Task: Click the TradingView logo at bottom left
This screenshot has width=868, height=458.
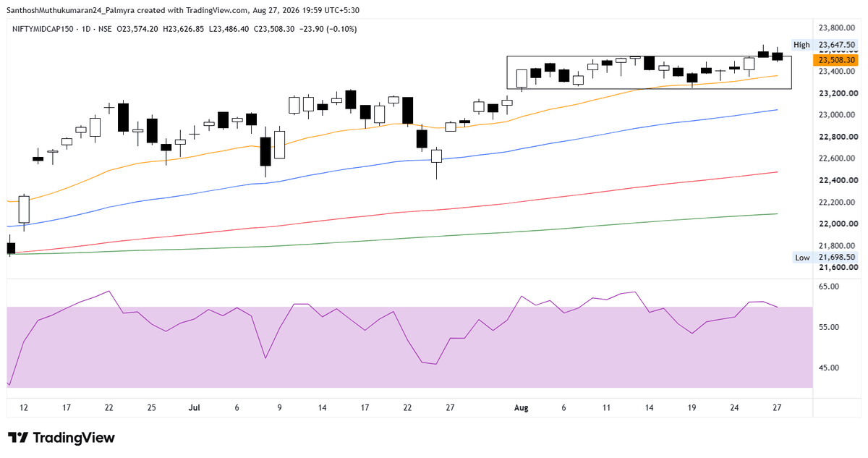Action: pos(61,438)
